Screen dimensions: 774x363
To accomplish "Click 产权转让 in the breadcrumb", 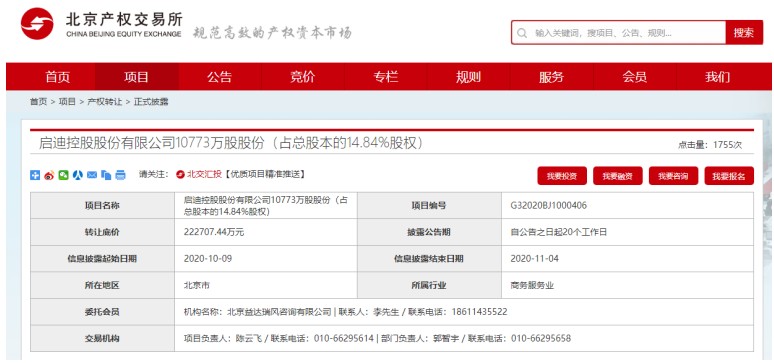I will (x=105, y=102).
